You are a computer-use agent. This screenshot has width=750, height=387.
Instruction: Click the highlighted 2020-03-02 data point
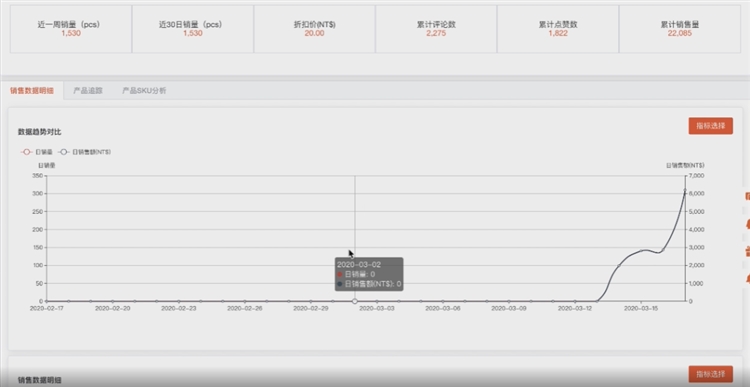click(354, 301)
